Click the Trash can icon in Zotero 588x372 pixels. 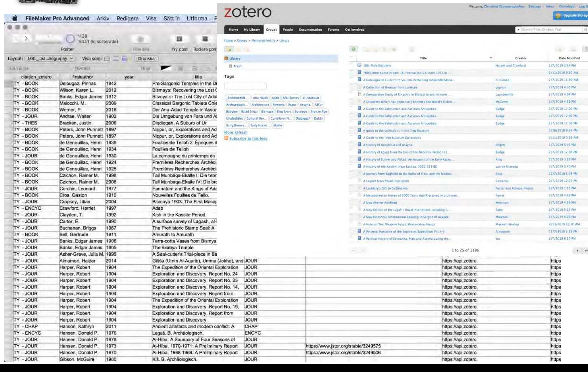point(230,66)
